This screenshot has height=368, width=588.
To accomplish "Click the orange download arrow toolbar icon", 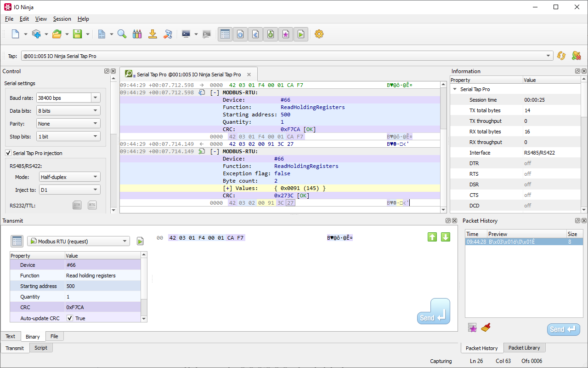I will pyautogui.click(x=153, y=34).
